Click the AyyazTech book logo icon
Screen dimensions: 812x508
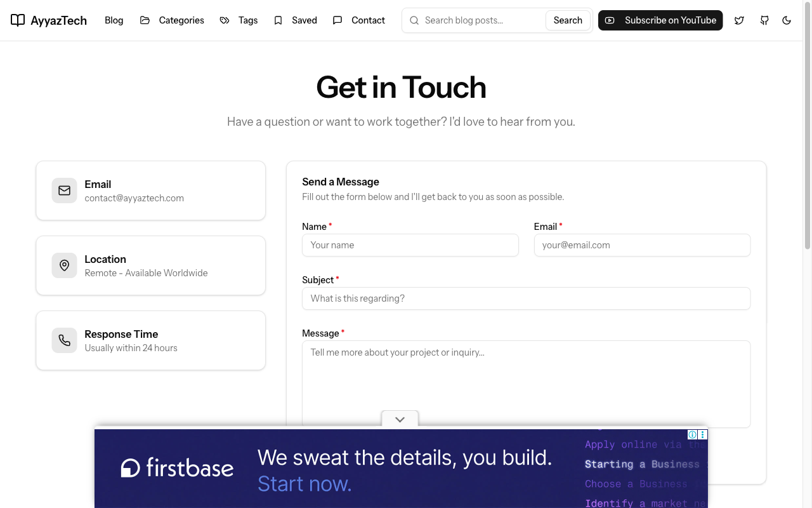[x=18, y=20]
